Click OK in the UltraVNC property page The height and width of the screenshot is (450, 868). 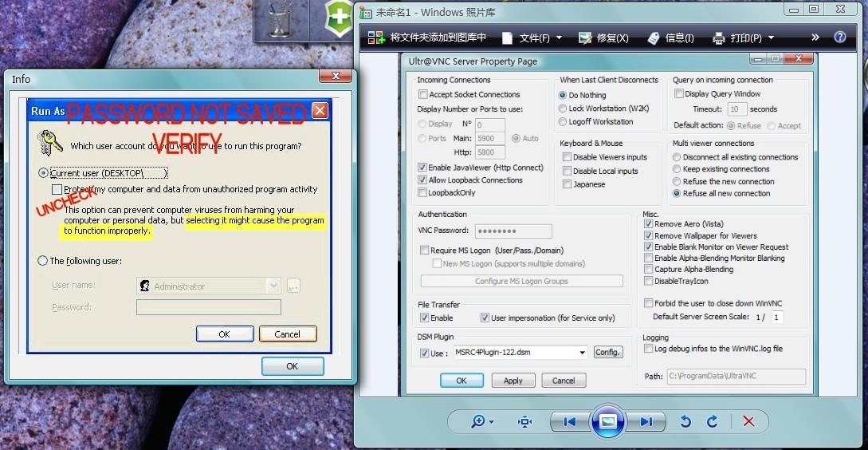click(461, 381)
